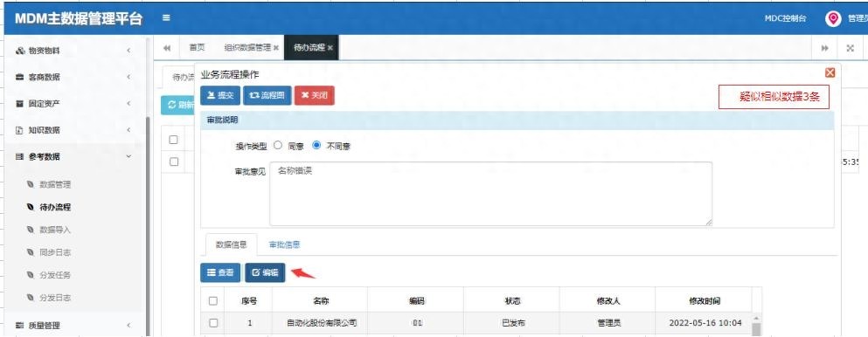Image resolution: width=868 pixels, height=337 pixels.
Task: Click the pink user avatar icon
Action: click(832, 19)
